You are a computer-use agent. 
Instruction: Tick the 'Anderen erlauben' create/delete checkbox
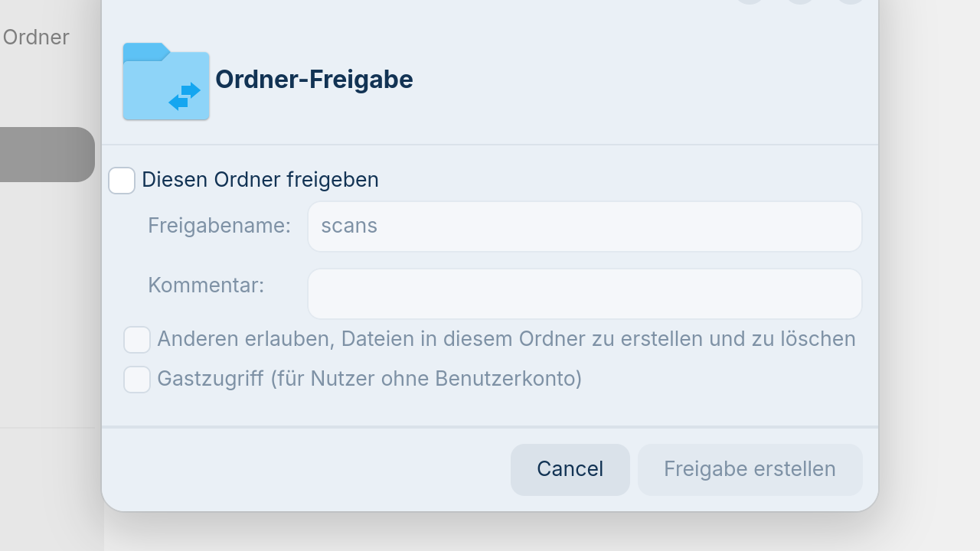(137, 340)
